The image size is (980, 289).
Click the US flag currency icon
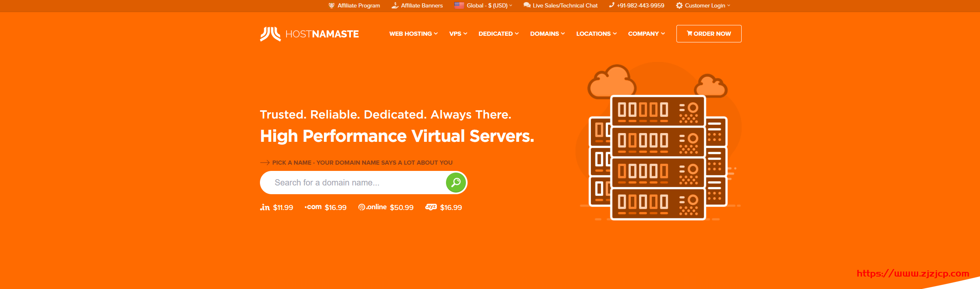pyautogui.click(x=459, y=5)
